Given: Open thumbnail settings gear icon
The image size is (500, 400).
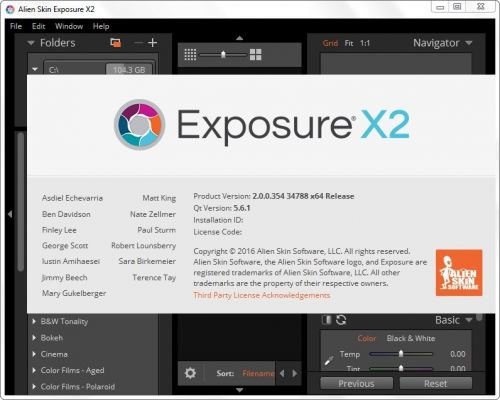Looking at the screenshot, I should pyautogui.click(x=190, y=373).
